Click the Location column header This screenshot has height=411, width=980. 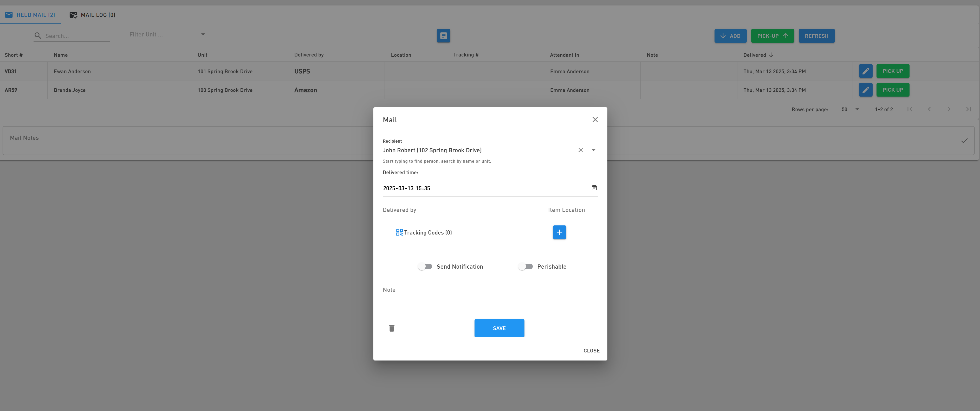(401, 55)
